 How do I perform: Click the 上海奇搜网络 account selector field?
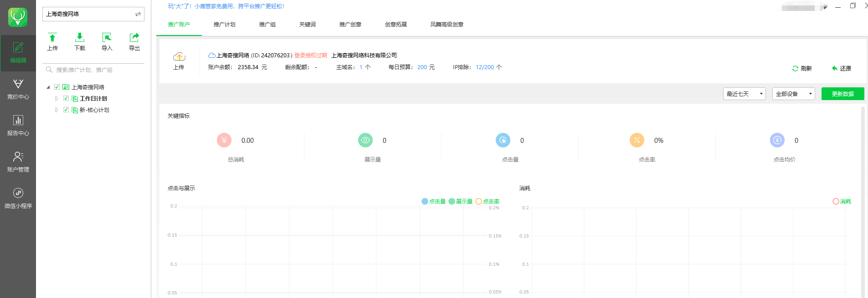coord(93,14)
